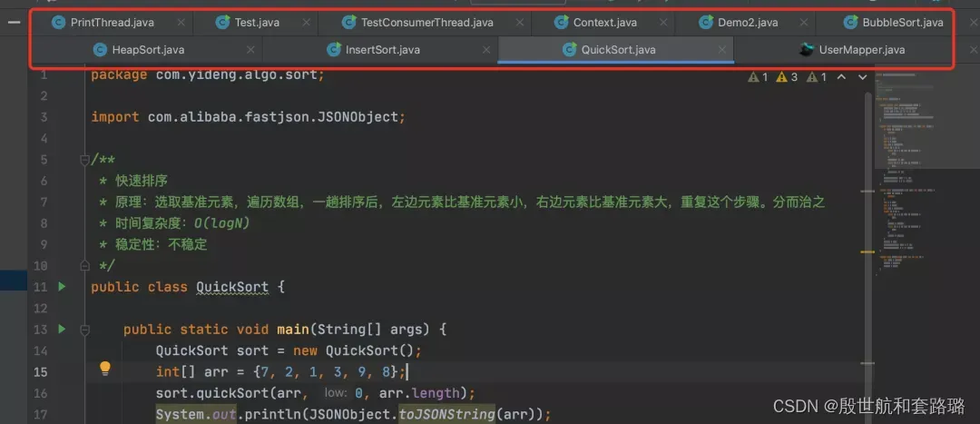980x424 pixels.
Task: Close the Test.java tab
Action: [307, 23]
